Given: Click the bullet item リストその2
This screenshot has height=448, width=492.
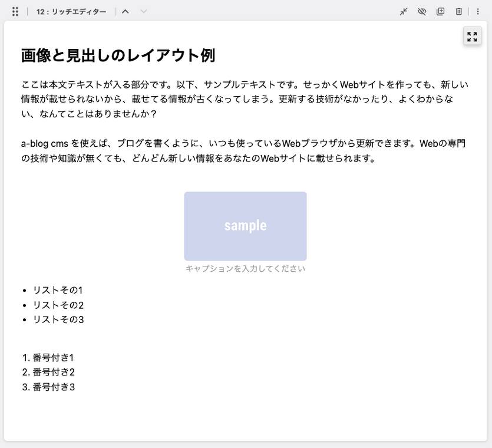Looking at the screenshot, I should point(58,305).
